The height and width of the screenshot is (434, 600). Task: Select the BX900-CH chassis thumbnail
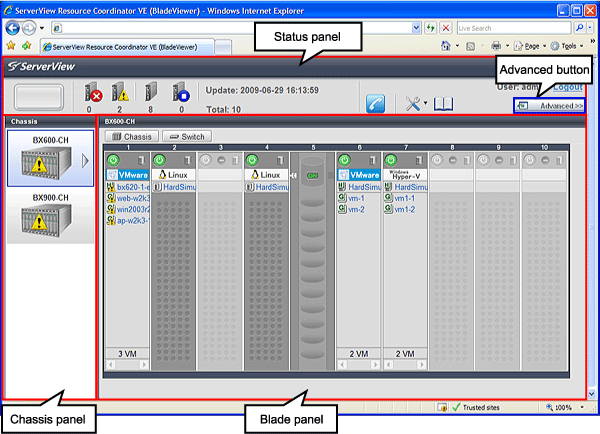pos(51,216)
